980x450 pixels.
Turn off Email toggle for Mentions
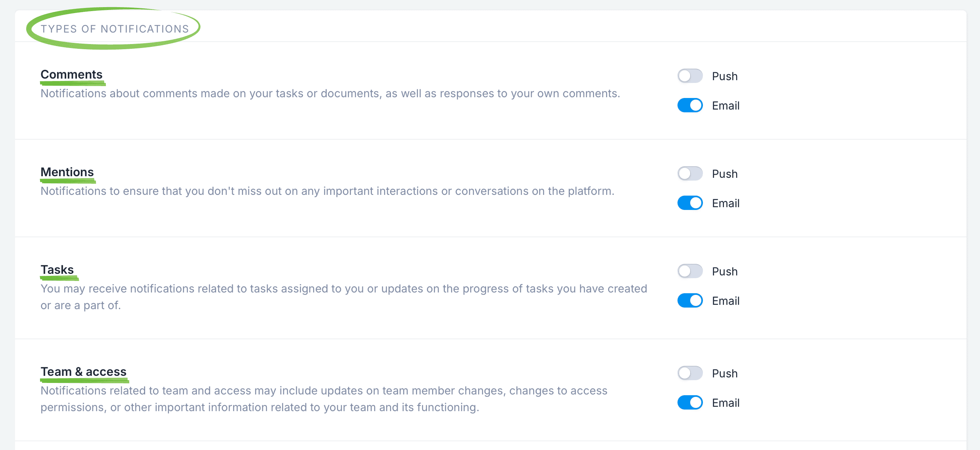pyautogui.click(x=690, y=203)
